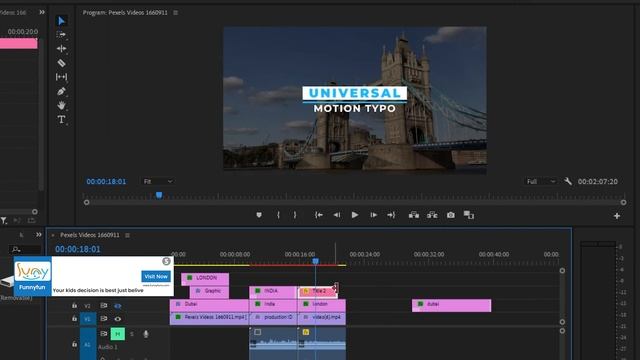
Task: Select the Dubai clip on V2
Action: (209, 305)
